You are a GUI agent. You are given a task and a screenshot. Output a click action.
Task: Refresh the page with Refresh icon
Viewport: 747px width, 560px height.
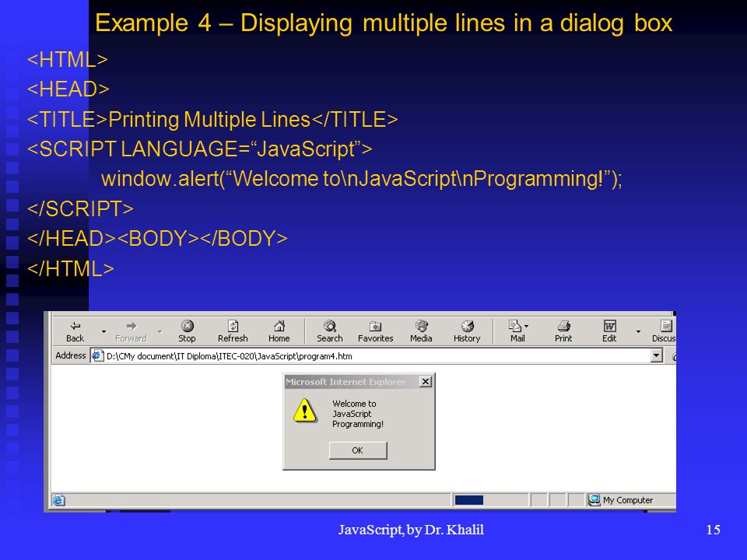click(x=233, y=326)
